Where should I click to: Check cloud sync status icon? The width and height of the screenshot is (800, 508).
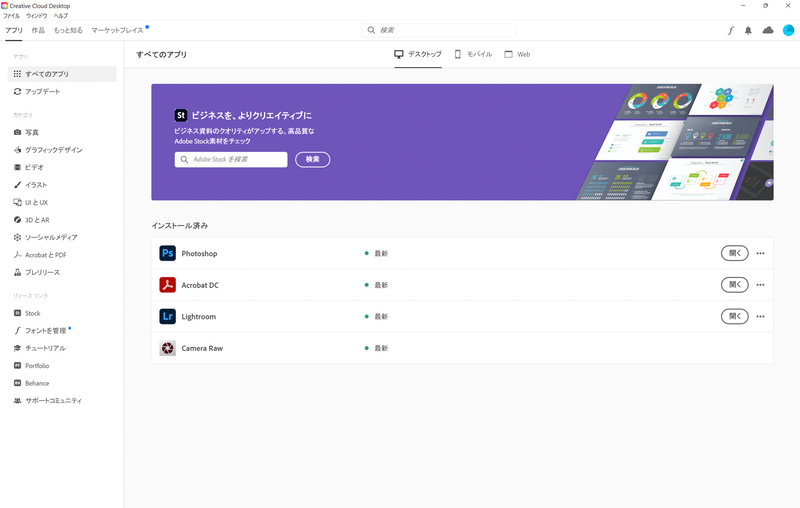[768, 31]
